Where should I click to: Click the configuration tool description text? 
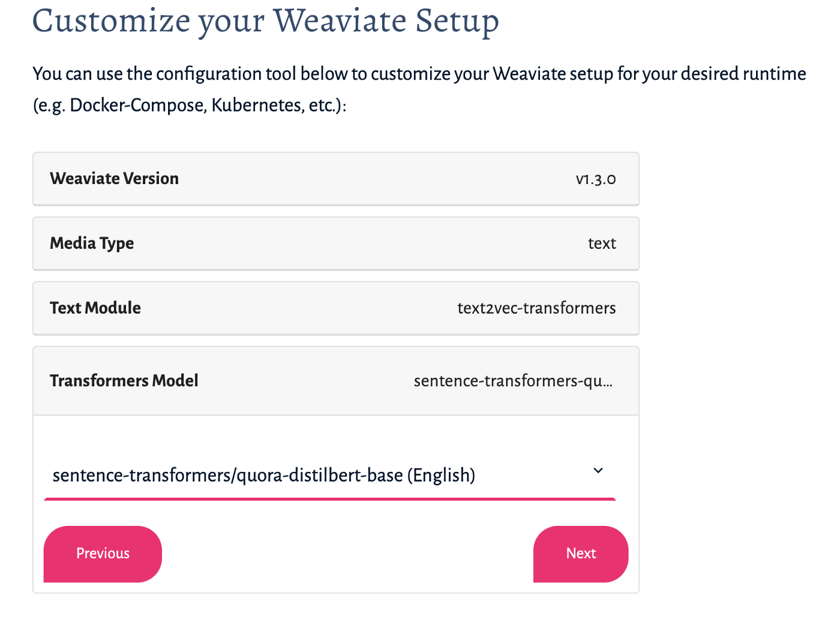tap(419, 89)
